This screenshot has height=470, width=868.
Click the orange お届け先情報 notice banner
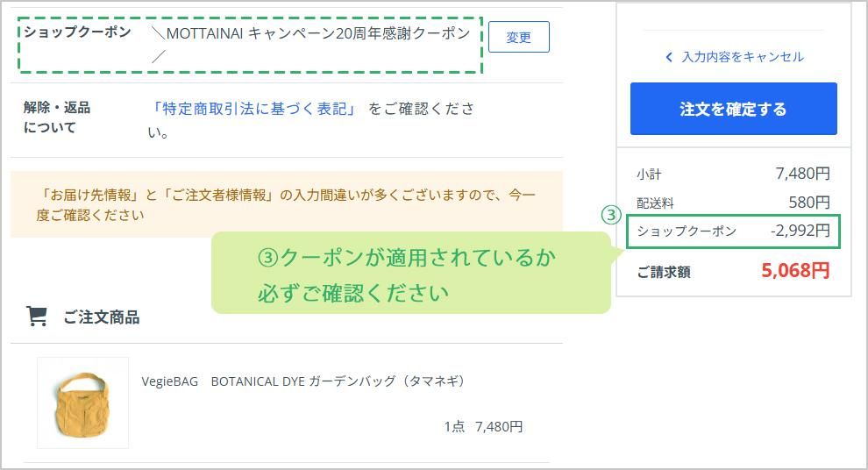point(286,204)
